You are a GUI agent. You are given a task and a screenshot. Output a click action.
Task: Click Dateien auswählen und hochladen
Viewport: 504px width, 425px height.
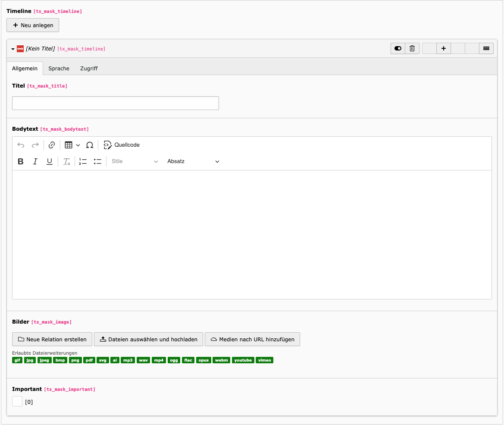pyautogui.click(x=148, y=339)
